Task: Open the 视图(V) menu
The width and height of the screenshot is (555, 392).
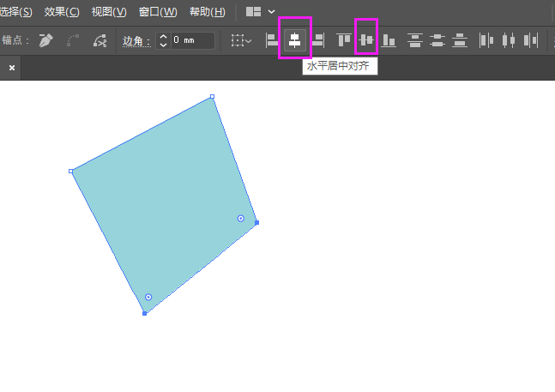Action: click(x=109, y=12)
